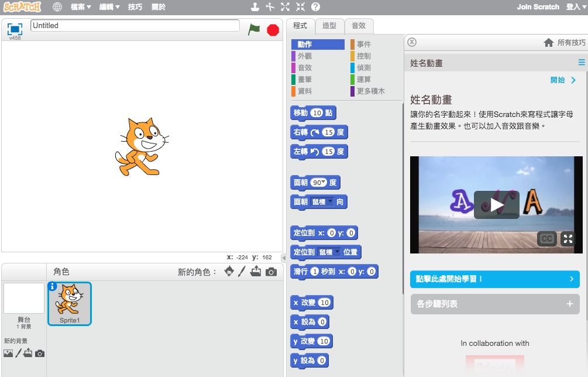Viewport: 588px width, 377px height.
Task: Click the grow sprite tool
Action: tap(285, 7)
